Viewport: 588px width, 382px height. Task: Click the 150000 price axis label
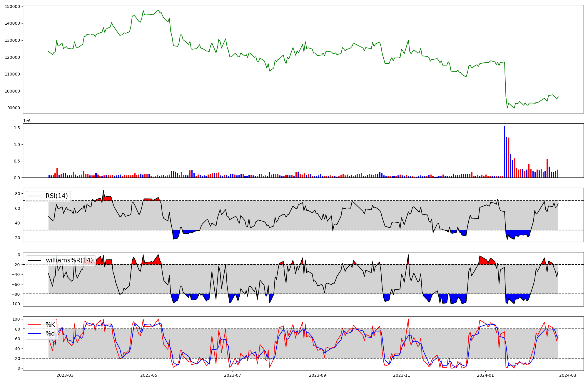12,6
